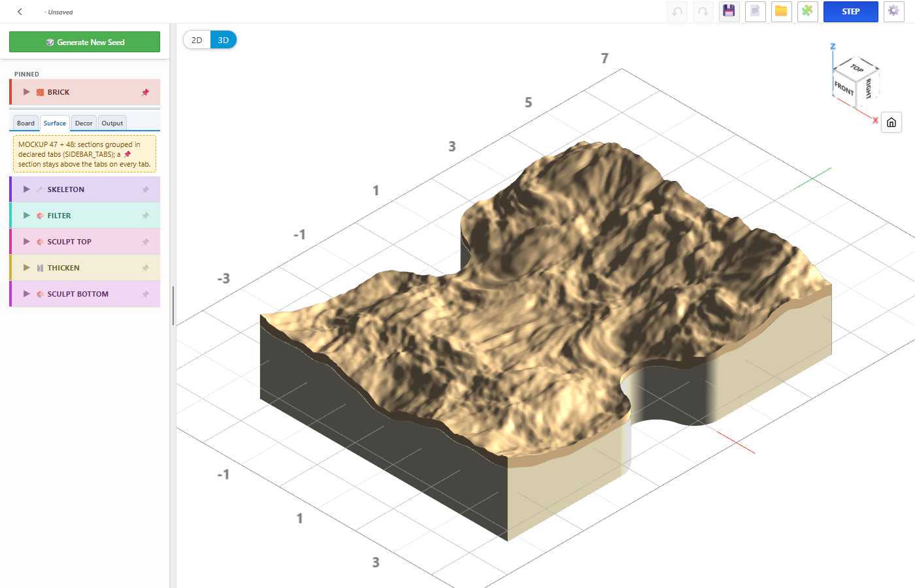The height and width of the screenshot is (588, 915).
Task: Click the TOP face of view cube
Action: [x=857, y=67]
